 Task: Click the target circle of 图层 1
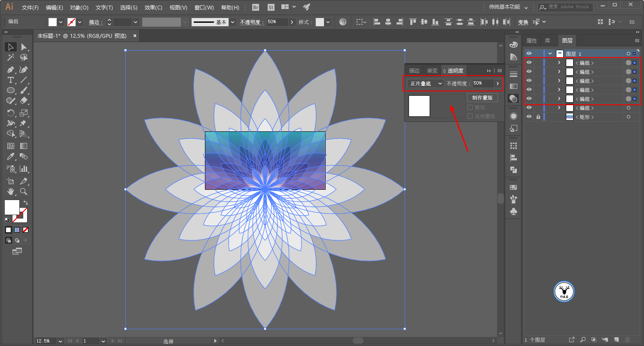point(628,54)
